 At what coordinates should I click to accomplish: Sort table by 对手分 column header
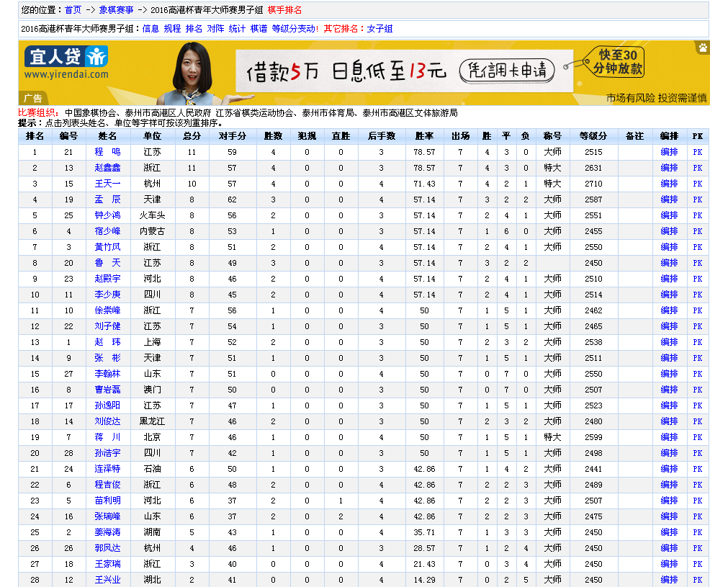coord(232,136)
